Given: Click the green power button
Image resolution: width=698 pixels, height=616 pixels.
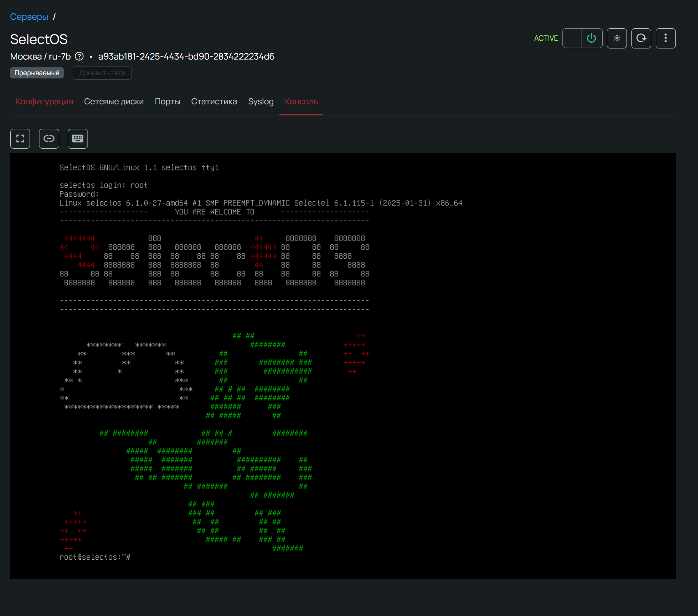Looking at the screenshot, I should (592, 38).
